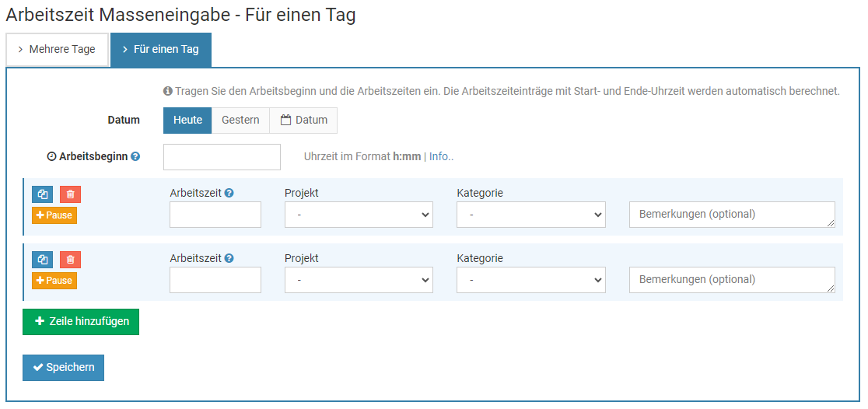Select Gestern as the date
The image size is (868, 409).
[x=240, y=121]
